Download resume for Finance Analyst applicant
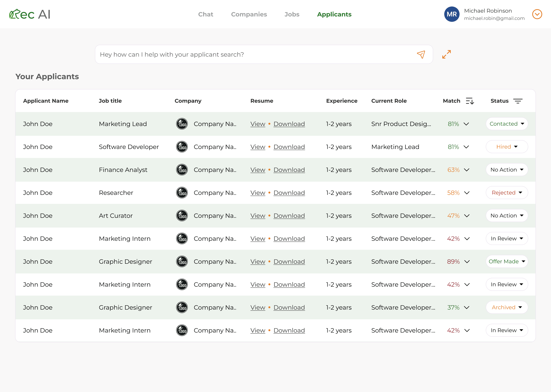 coord(289,170)
